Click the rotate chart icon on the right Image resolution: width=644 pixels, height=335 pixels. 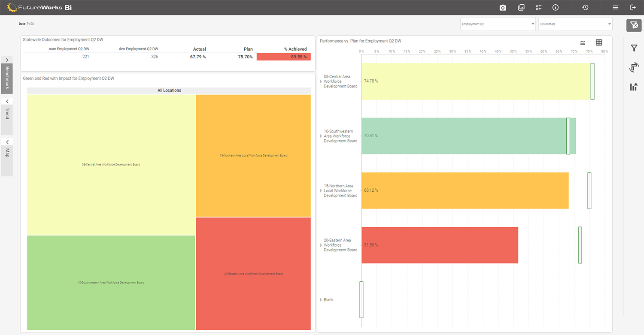point(634,67)
